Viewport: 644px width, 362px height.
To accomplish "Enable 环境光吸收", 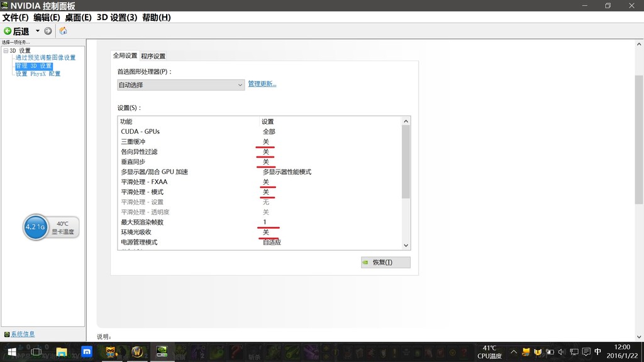I will [x=266, y=231].
